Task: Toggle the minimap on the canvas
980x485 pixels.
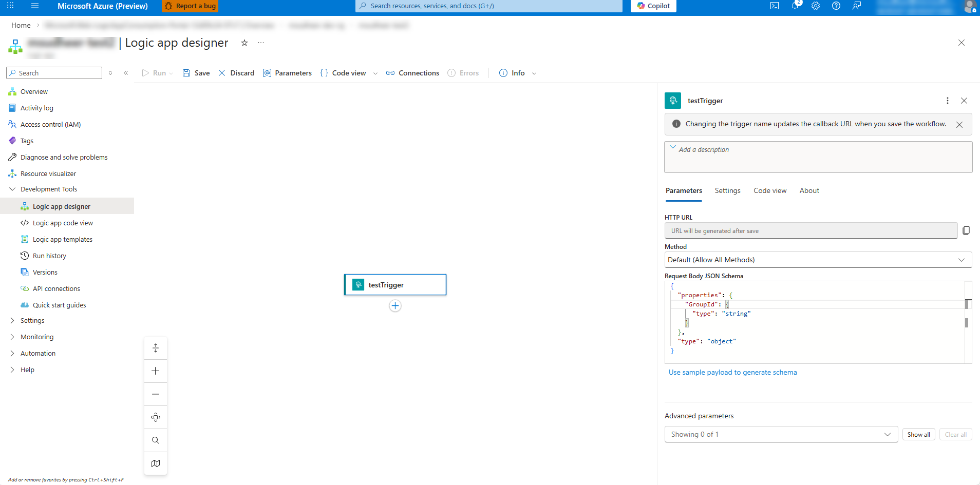Action: click(x=156, y=463)
